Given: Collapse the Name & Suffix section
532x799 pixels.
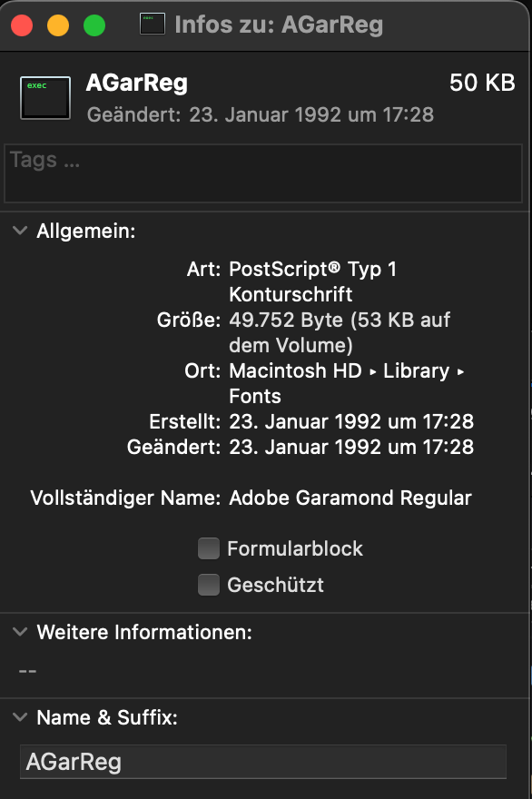Looking at the screenshot, I should click(x=20, y=717).
